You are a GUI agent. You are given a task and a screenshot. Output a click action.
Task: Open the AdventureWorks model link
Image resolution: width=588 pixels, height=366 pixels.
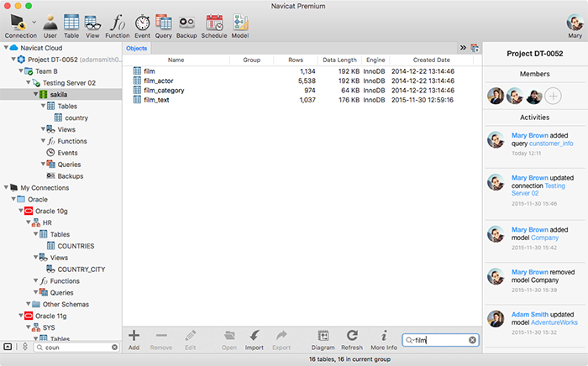[x=554, y=322]
